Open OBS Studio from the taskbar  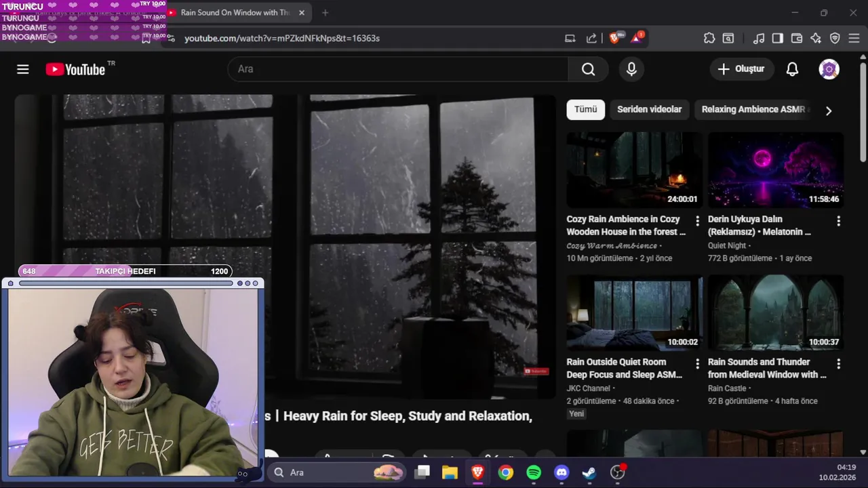coord(617,472)
